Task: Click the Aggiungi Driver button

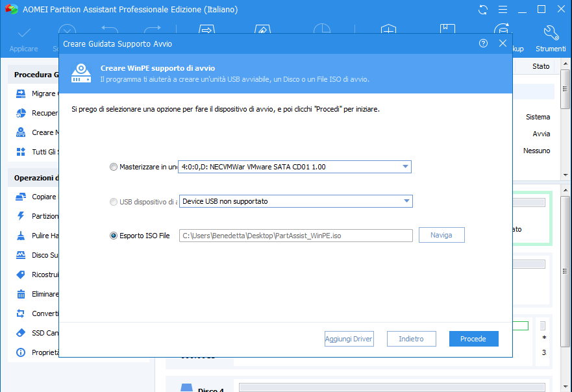Action: [349, 339]
